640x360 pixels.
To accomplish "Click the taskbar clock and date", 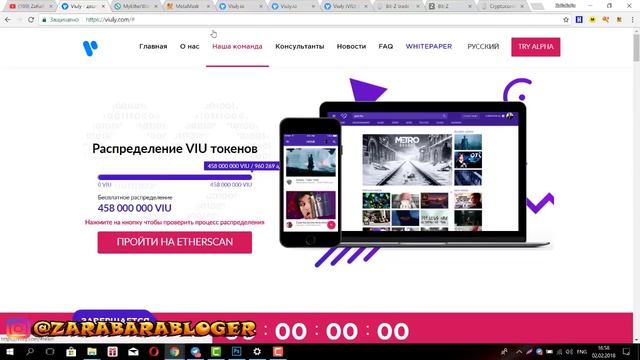I will [x=603, y=351].
